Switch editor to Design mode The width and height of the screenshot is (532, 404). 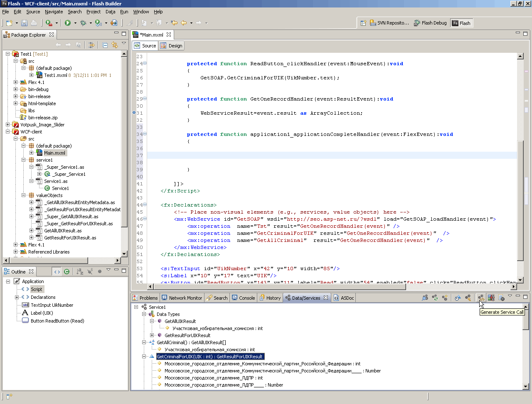click(171, 46)
